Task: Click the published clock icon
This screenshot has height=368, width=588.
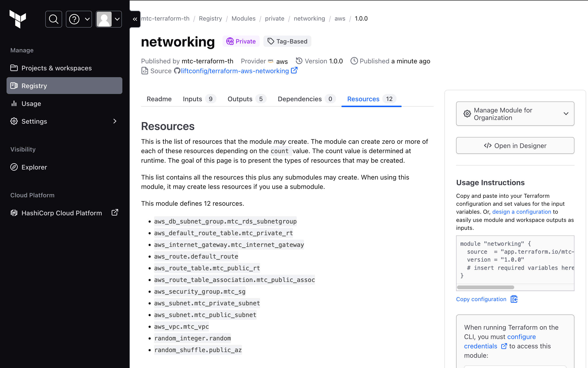Action: [354, 61]
